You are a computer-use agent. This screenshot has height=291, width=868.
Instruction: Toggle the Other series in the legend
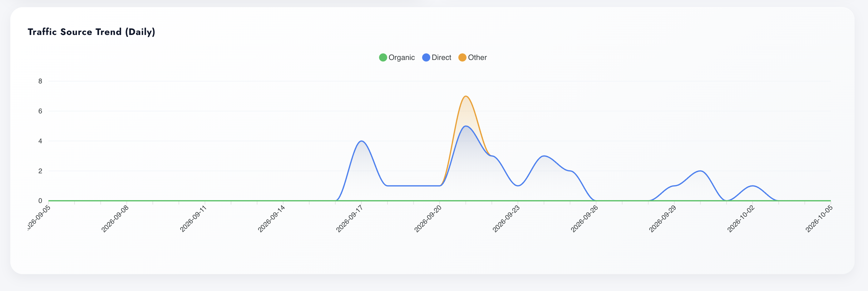472,57
